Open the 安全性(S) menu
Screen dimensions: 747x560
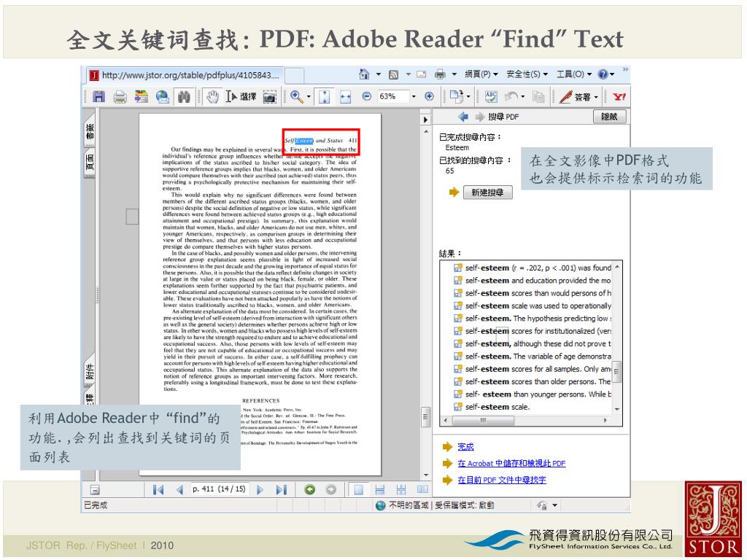tap(527, 74)
